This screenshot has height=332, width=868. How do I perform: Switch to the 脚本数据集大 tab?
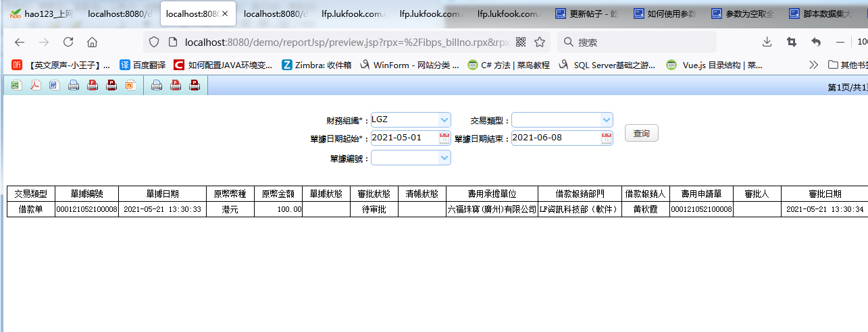(820, 13)
